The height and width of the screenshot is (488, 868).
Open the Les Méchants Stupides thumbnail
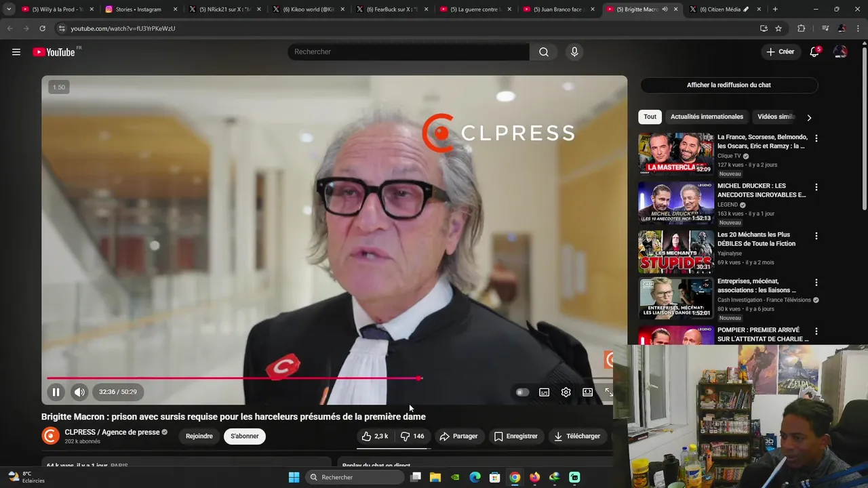coord(676,251)
